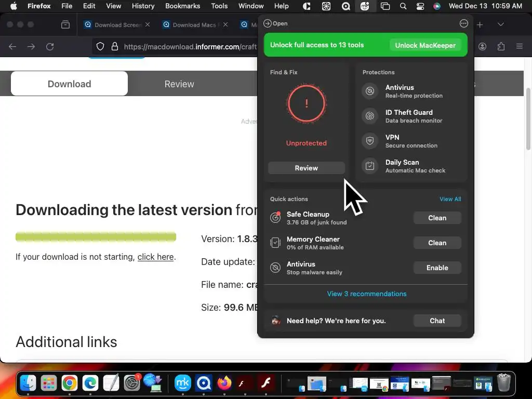The height and width of the screenshot is (399, 532).
Task: Open the Bookmarks menu
Action: 182,6
